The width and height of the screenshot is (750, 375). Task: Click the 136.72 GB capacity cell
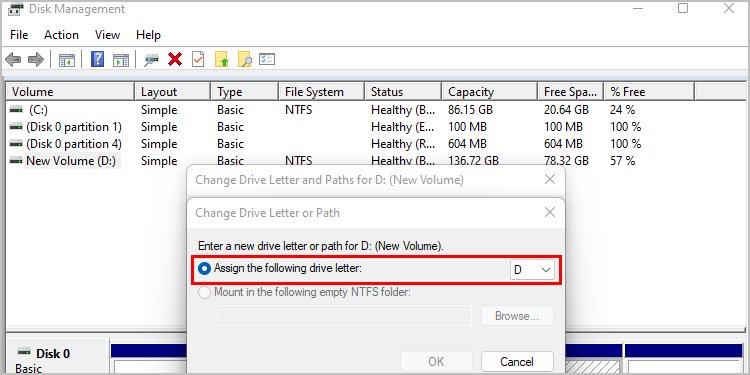(474, 161)
